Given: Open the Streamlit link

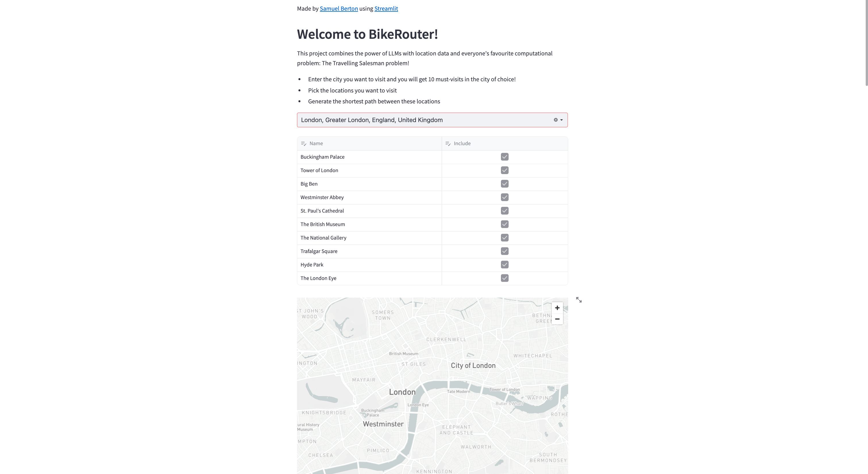Looking at the screenshot, I should pyautogui.click(x=386, y=8).
